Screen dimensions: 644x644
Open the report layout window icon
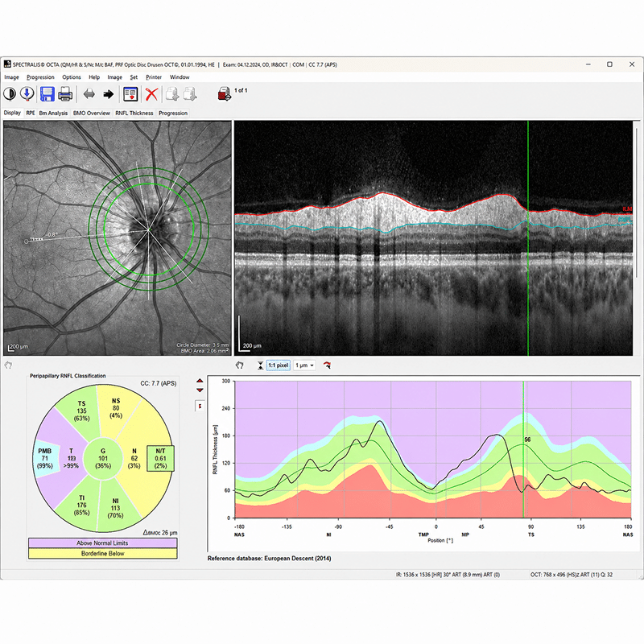pyautogui.click(x=130, y=94)
